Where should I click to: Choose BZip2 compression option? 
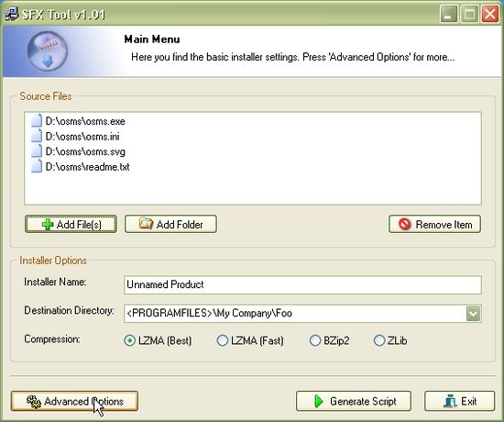coord(315,340)
